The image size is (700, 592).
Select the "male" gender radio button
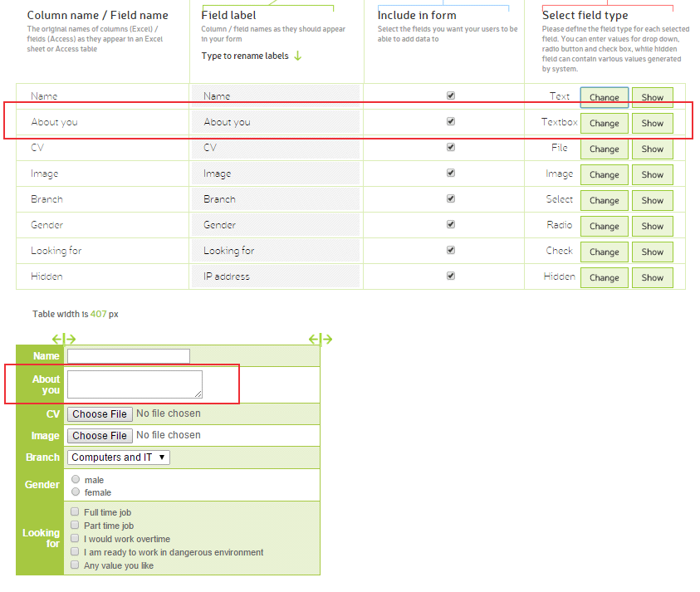point(75,479)
